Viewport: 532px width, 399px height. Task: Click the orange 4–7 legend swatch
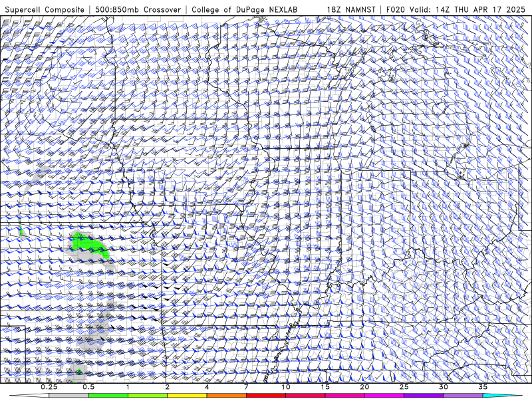[226, 396]
